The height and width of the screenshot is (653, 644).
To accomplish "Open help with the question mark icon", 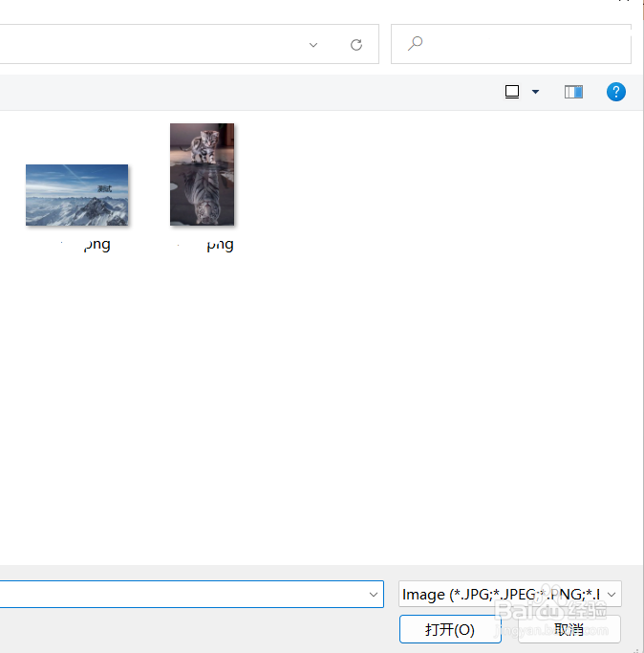I will point(615,92).
